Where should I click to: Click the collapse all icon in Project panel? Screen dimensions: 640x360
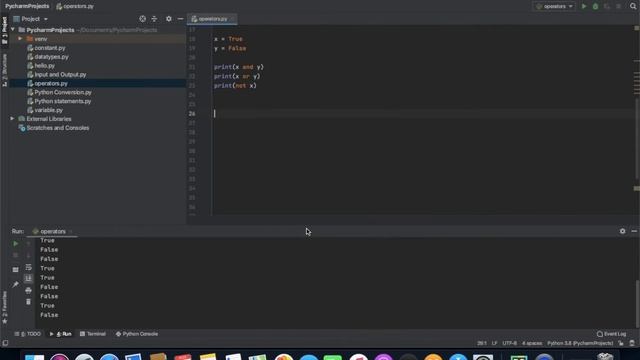coord(154,19)
